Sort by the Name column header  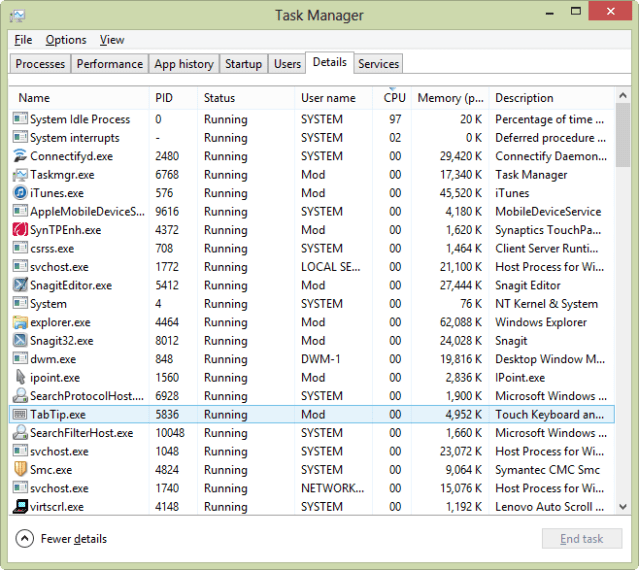point(79,98)
